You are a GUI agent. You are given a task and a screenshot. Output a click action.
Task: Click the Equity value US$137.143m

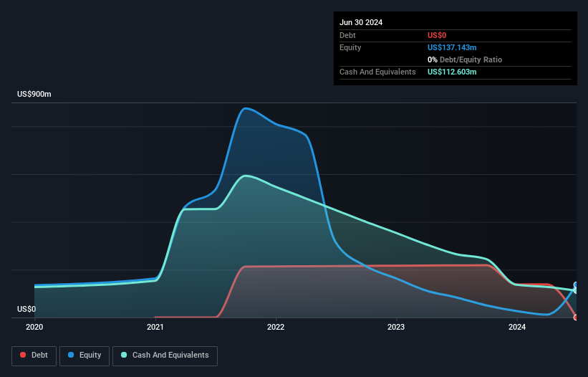click(452, 47)
